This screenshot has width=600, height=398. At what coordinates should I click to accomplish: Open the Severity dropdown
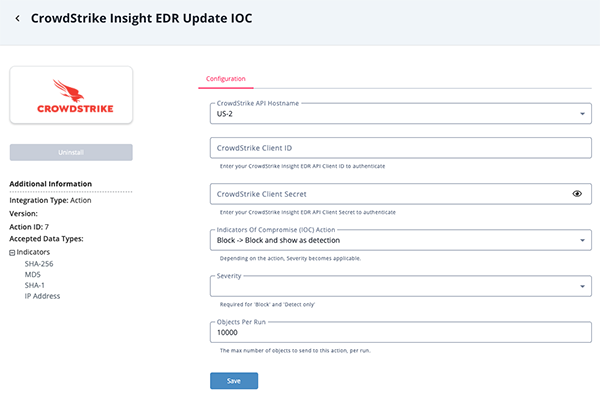click(401, 286)
